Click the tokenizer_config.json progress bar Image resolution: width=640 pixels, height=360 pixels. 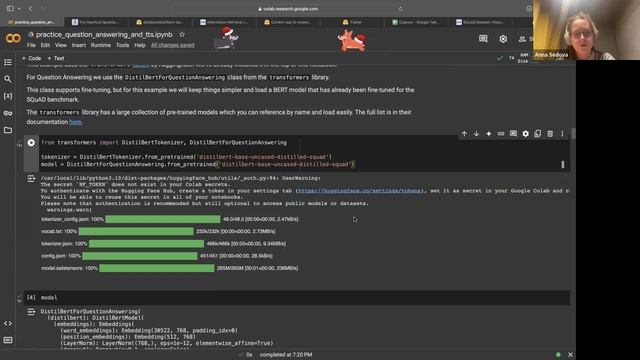(163, 219)
